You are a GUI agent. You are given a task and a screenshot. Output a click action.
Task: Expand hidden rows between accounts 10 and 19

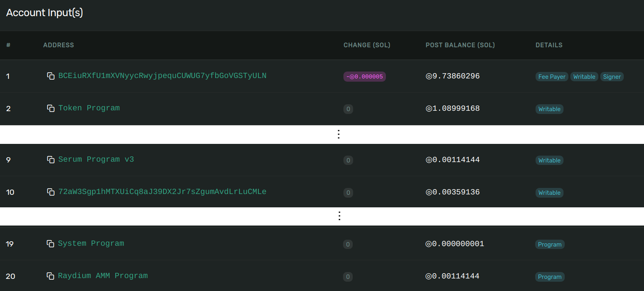[339, 216]
